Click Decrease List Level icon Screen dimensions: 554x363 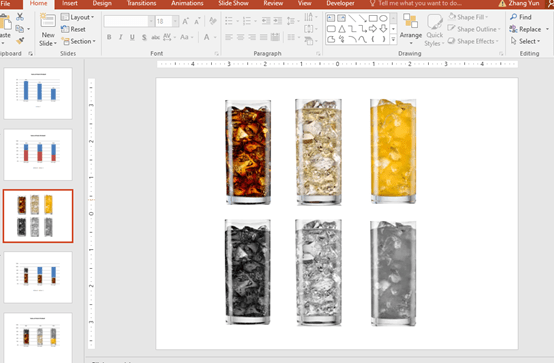point(266,21)
